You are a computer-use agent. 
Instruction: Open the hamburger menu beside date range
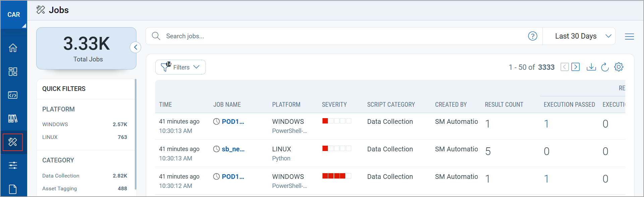point(629,36)
